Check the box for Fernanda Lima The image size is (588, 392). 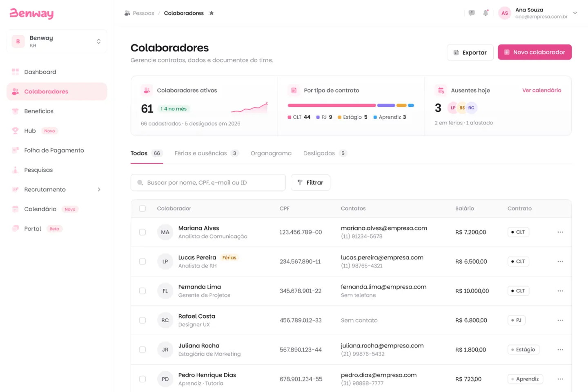(x=143, y=291)
